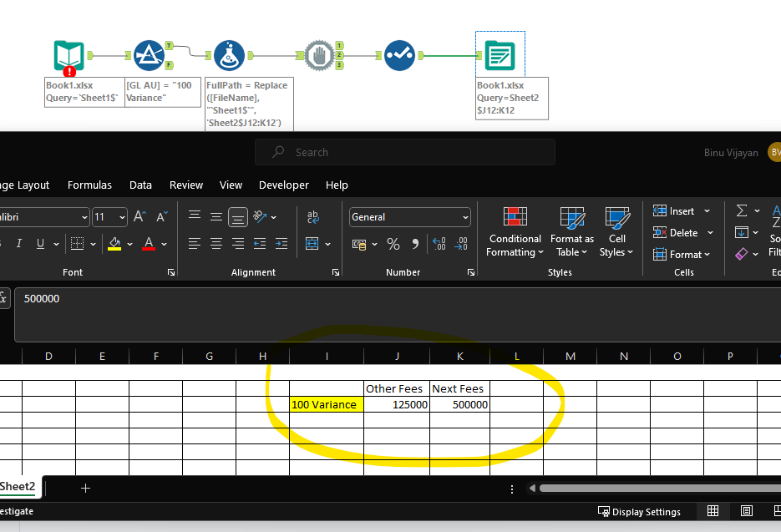
Task: Click the Display Settings button in status bar
Action: coord(640,511)
